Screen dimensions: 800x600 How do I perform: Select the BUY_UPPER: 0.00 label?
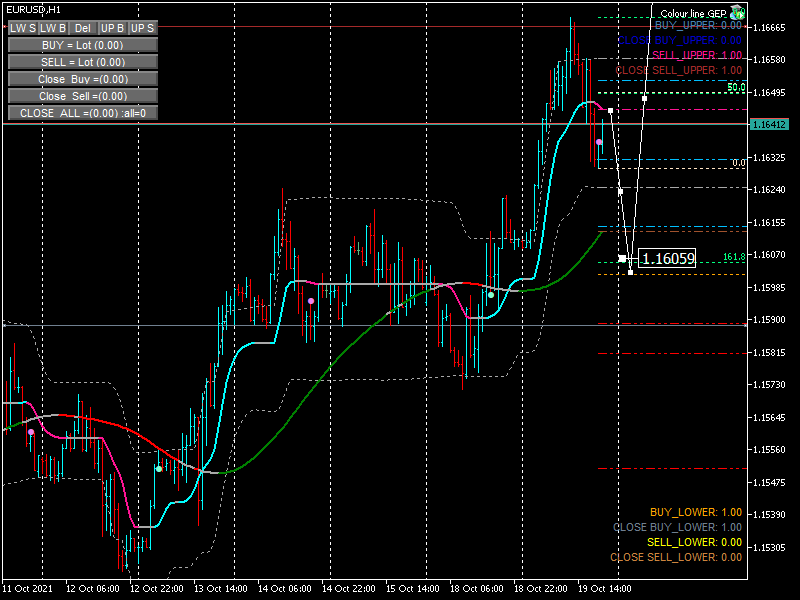click(698, 25)
